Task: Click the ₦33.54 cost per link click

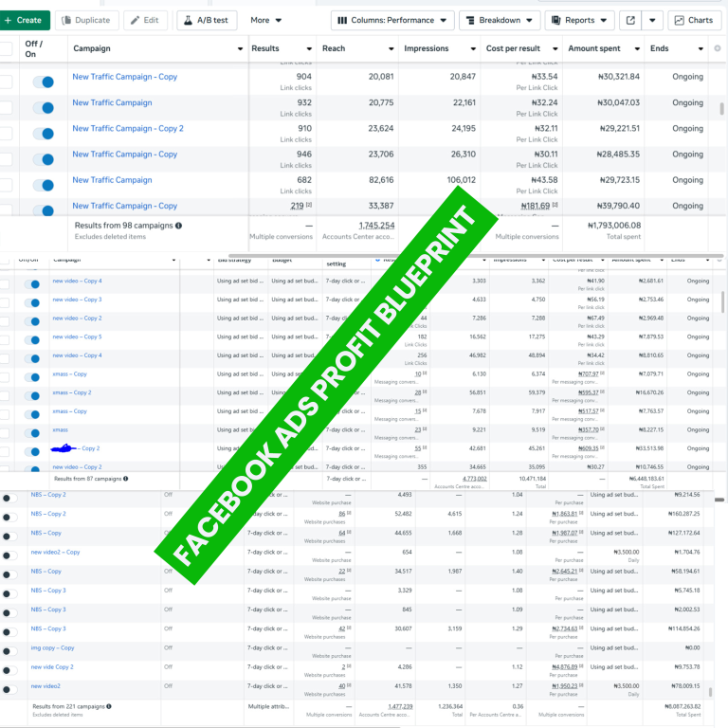Action: click(x=545, y=77)
